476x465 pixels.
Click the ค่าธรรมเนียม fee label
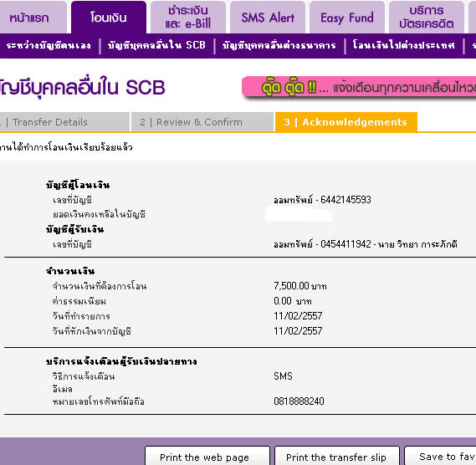[x=79, y=301]
